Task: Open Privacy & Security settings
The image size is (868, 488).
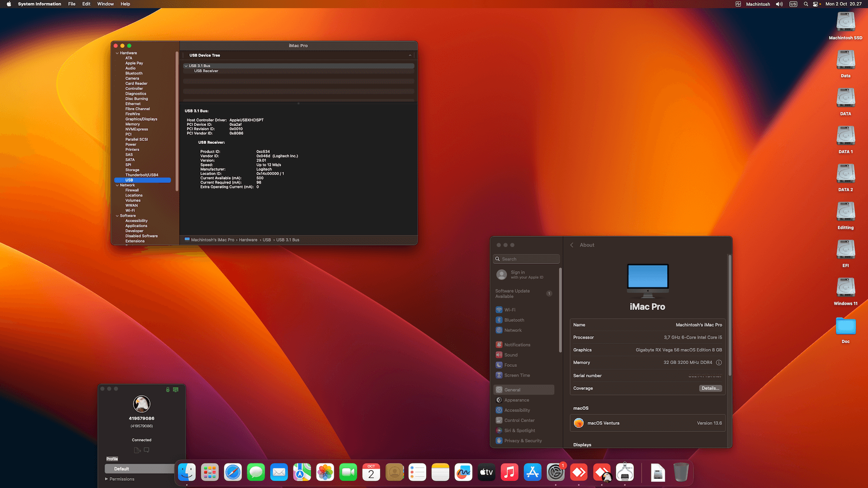Action: coord(522,441)
